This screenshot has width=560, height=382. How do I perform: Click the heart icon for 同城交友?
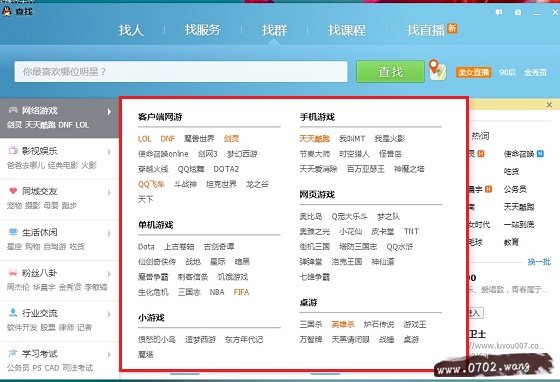point(13,191)
